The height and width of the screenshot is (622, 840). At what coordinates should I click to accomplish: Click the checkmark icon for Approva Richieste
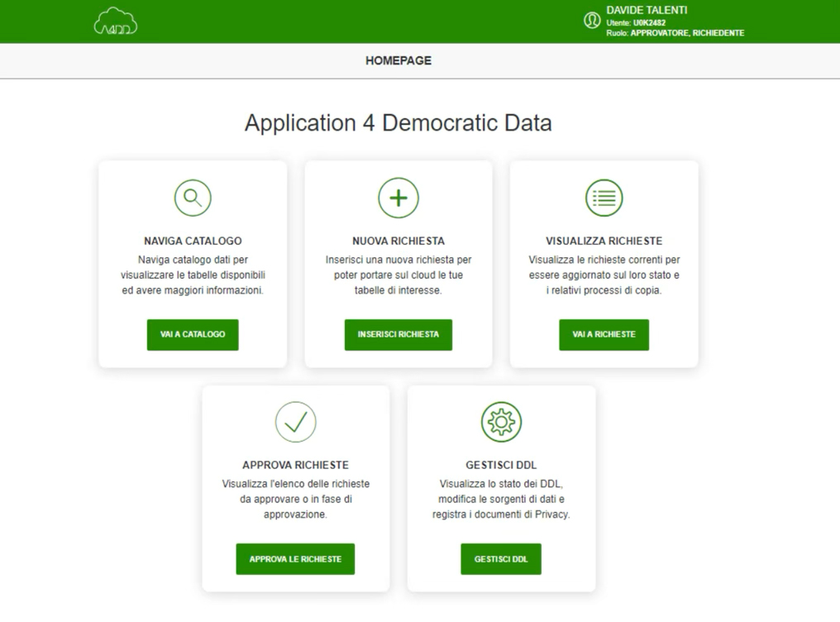[296, 422]
